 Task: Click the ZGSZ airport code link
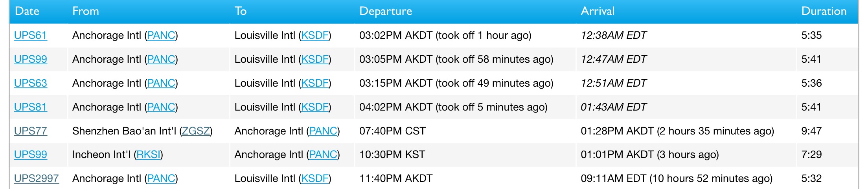tap(196, 131)
